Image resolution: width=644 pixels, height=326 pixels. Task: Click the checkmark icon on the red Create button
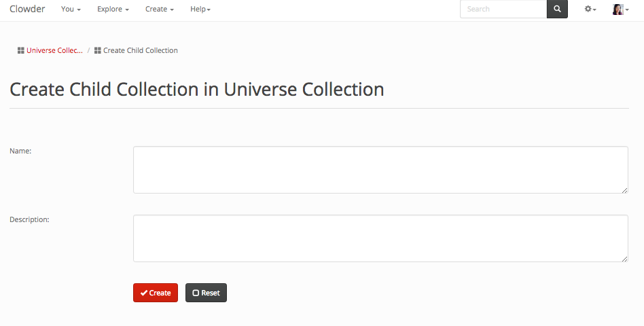click(144, 293)
